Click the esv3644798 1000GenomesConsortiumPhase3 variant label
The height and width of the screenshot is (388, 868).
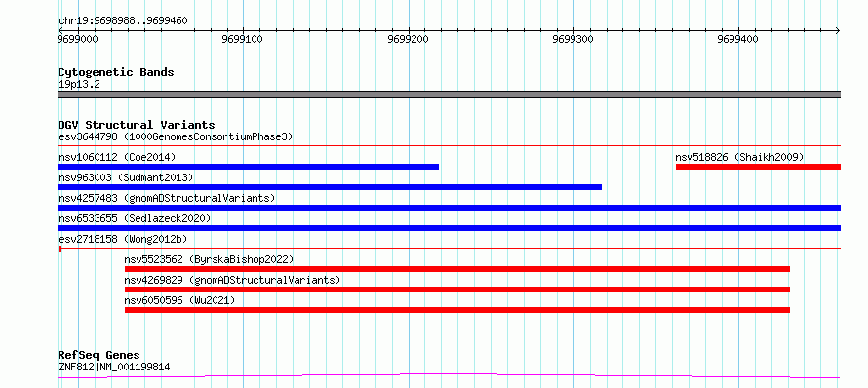point(176,136)
